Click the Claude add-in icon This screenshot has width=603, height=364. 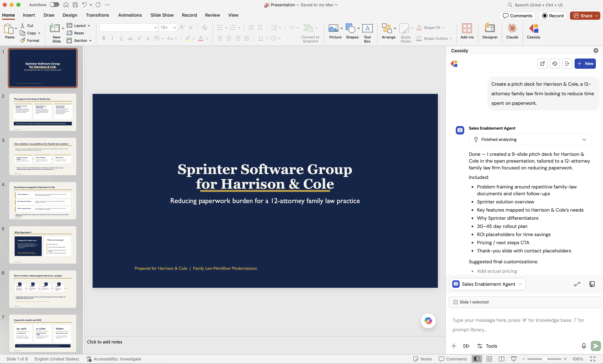tap(512, 31)
